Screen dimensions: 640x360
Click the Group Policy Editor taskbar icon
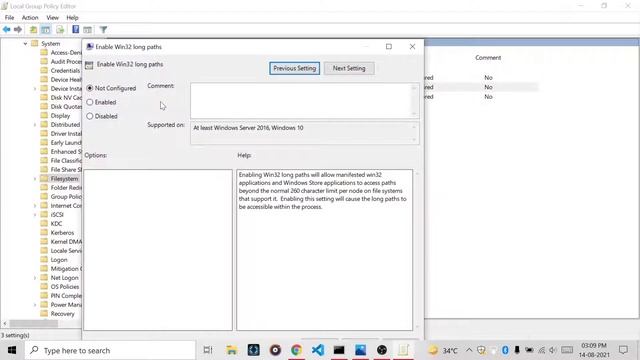point(403,350)
